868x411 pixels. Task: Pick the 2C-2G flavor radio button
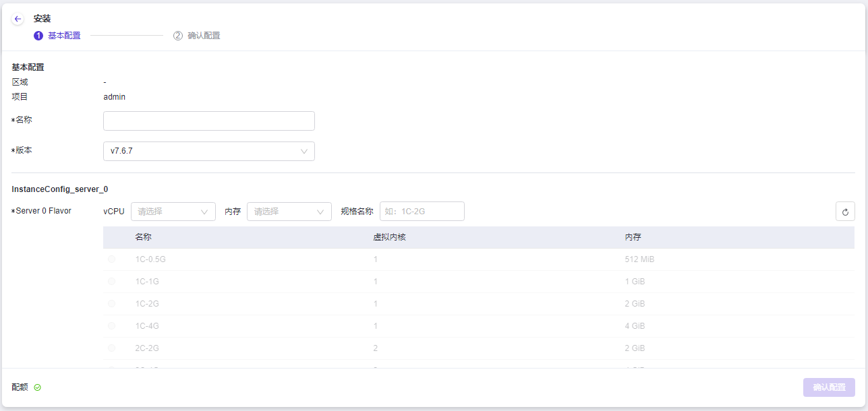click(x=111, y=348)
